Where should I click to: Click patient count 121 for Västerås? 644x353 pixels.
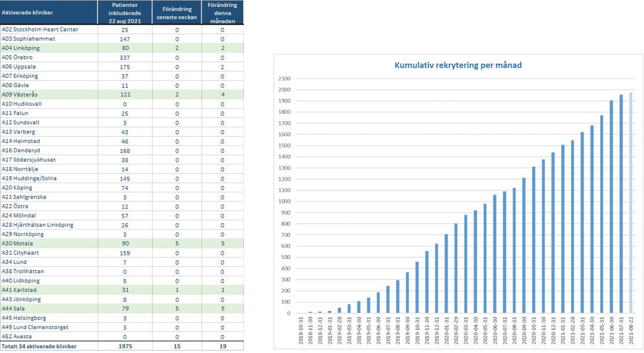[x=125, y=95]
